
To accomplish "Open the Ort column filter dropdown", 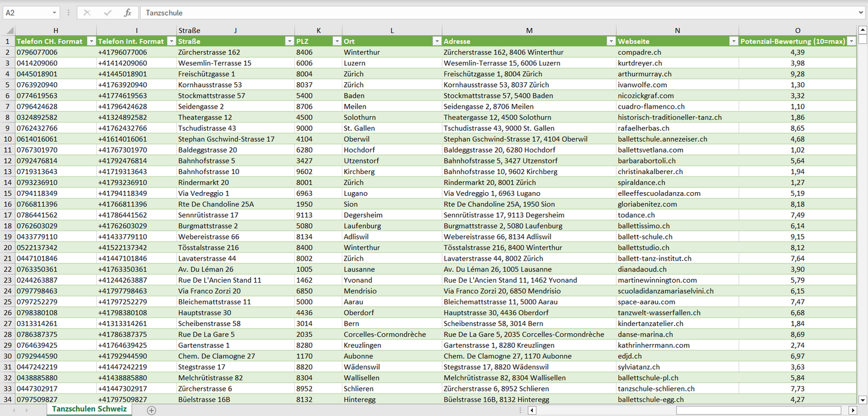I will (x=436, y=41).
